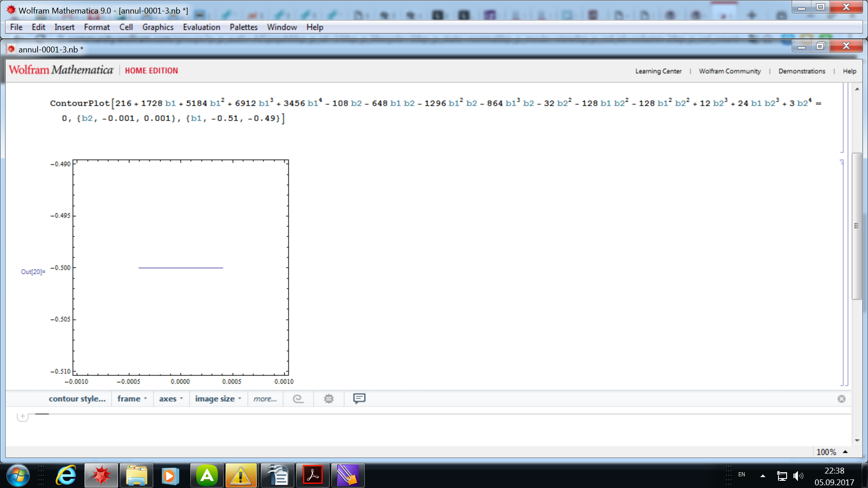Click the feedback speech bubble icon
This screenshot has height=488, width=868.
point(359,399)
